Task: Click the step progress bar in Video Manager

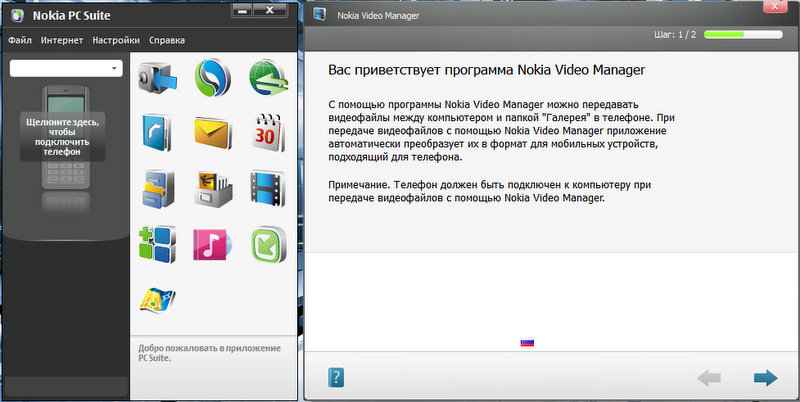Action: tap(743, 35)
